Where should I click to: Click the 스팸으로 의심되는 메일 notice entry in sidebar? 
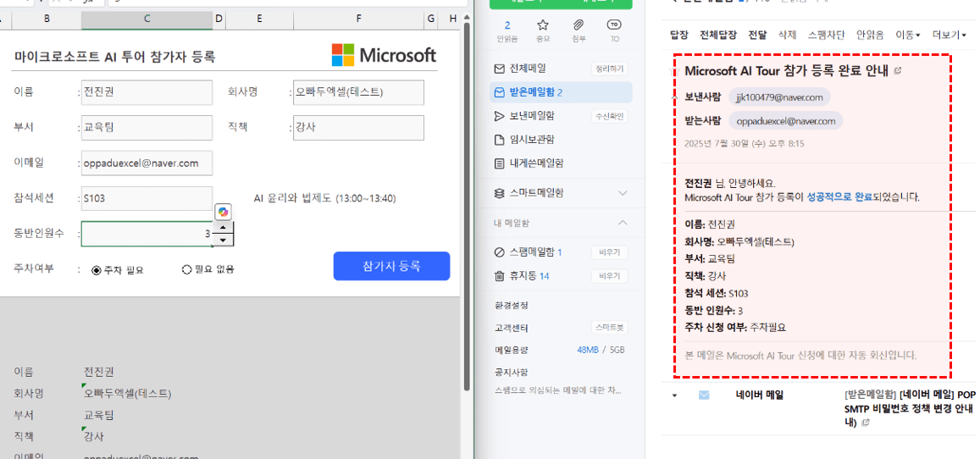558,390
